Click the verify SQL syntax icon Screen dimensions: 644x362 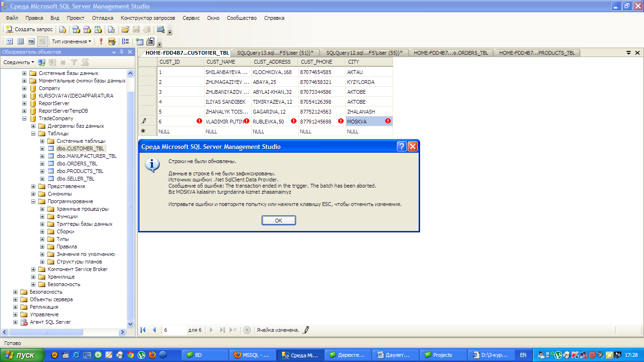point(112,41)
